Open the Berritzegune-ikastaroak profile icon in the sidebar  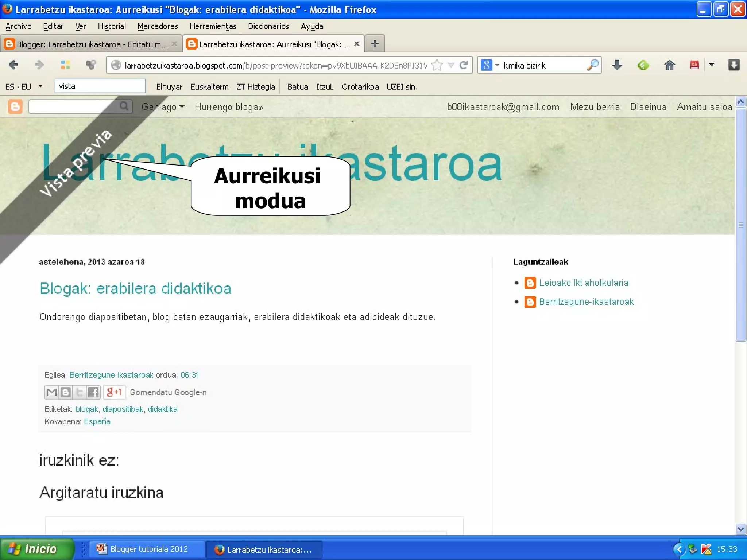tap(530, 302)
